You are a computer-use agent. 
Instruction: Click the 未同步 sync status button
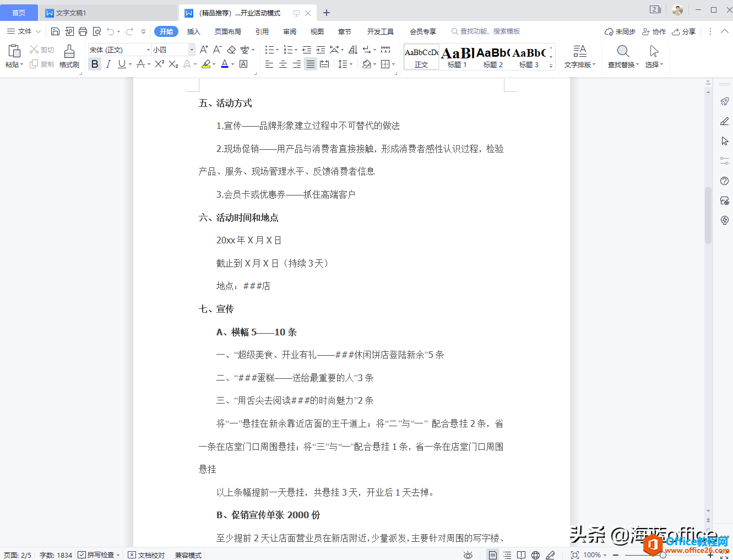620,31
